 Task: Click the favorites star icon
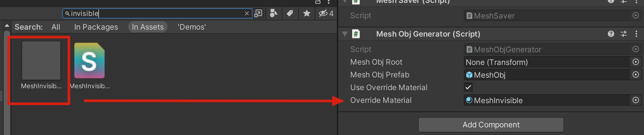click(x=306, y=13)
